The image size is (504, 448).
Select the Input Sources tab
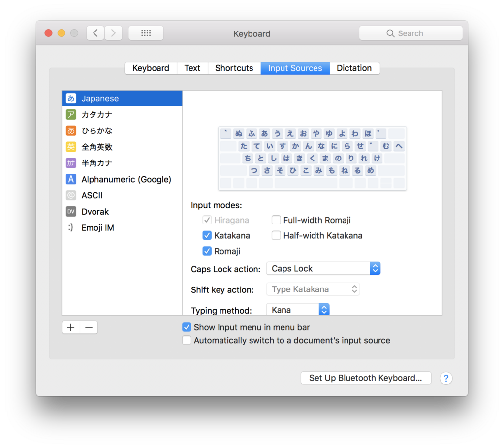point(295,68)
